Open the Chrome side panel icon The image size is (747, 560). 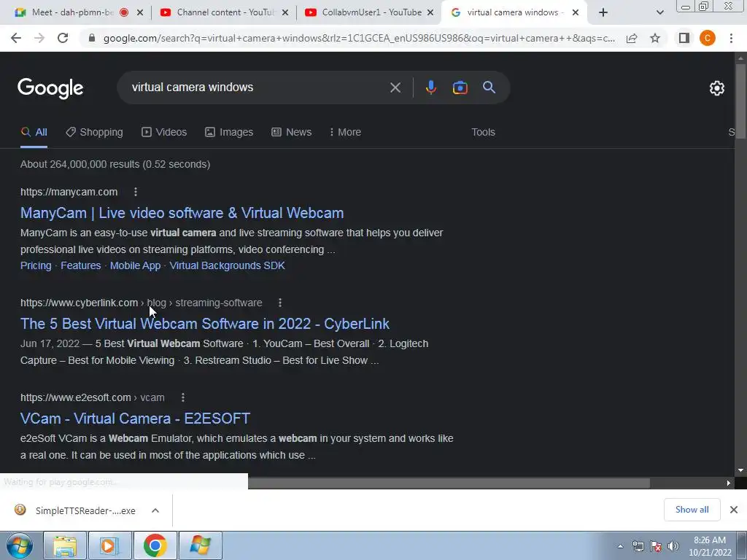(684, 38)
